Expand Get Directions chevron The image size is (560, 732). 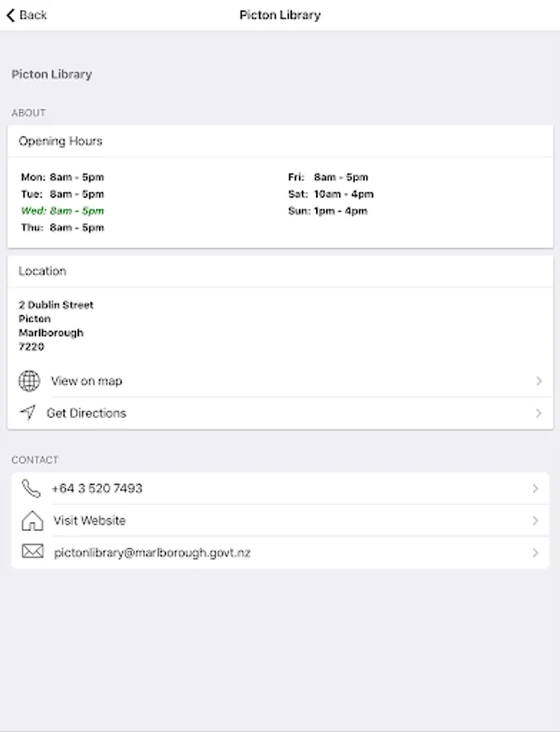point(538,413)
